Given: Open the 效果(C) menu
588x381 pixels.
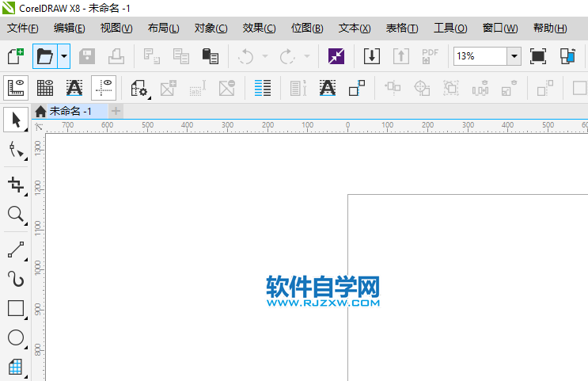Looking at the screenshot, I should point(259,29).
